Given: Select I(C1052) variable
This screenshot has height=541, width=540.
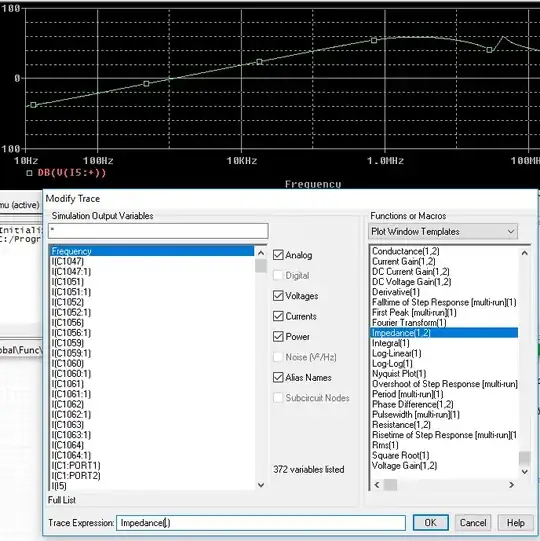Looking at the screenshot, I should point(68,302).
